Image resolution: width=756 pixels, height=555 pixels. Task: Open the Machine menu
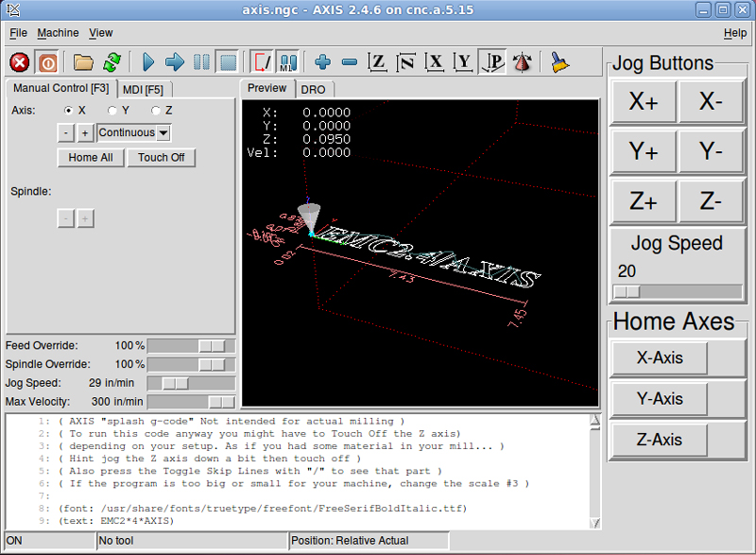click(58, 33)
